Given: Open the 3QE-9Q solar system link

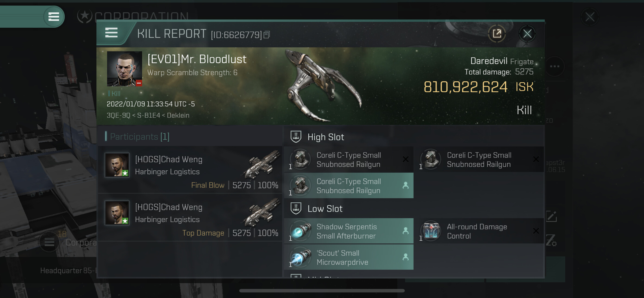Looking at the screenshot, I should 118,115.
